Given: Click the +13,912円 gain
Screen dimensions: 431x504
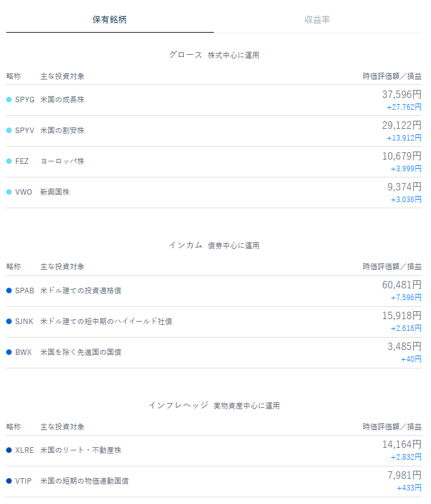Looking at the screenshot, I should tap(404, 138).
